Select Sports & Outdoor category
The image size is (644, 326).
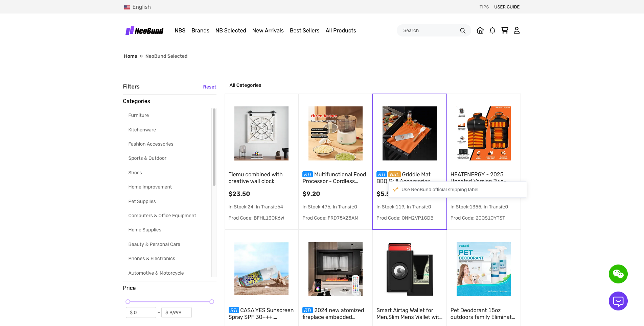pyautogui.click(x=147, y=158)
